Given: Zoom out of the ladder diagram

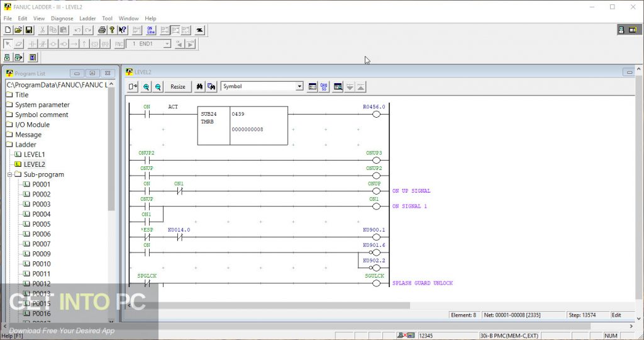Looking at the screenshot, I should pos(158,87).
